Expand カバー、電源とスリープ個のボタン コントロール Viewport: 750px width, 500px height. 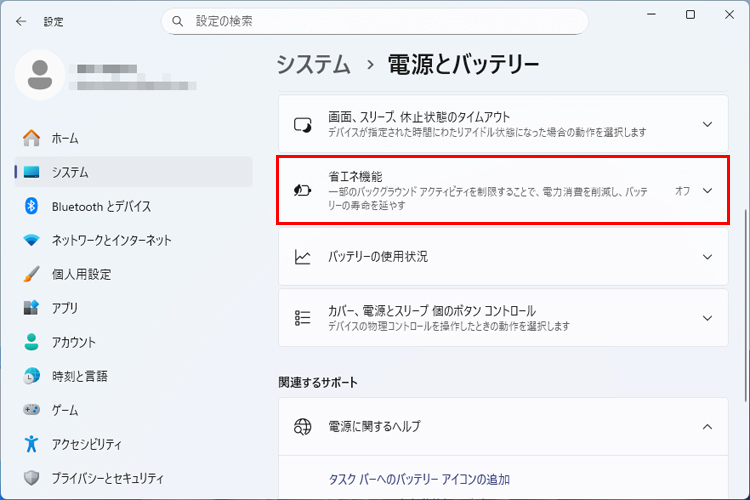pyautogui.click(x=707, y=318)
